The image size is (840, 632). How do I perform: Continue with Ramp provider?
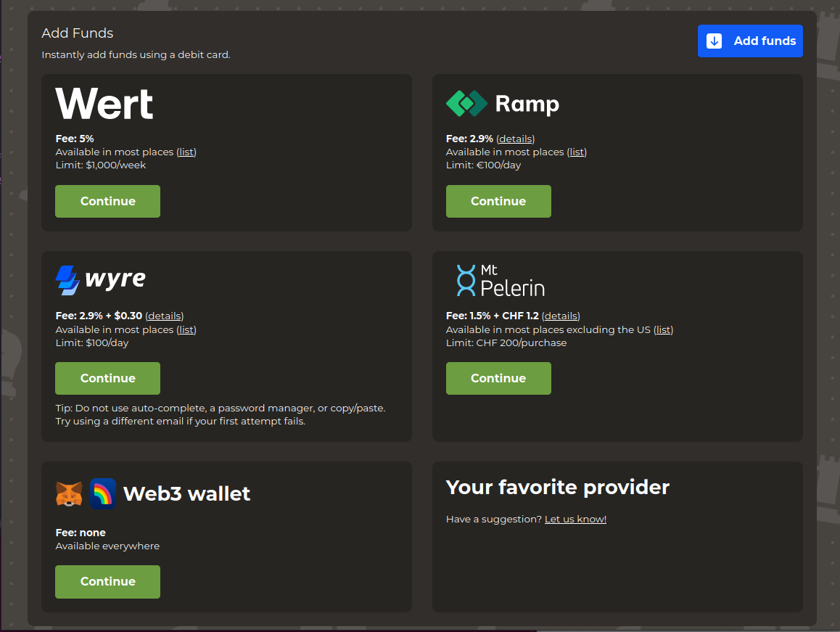498,201
